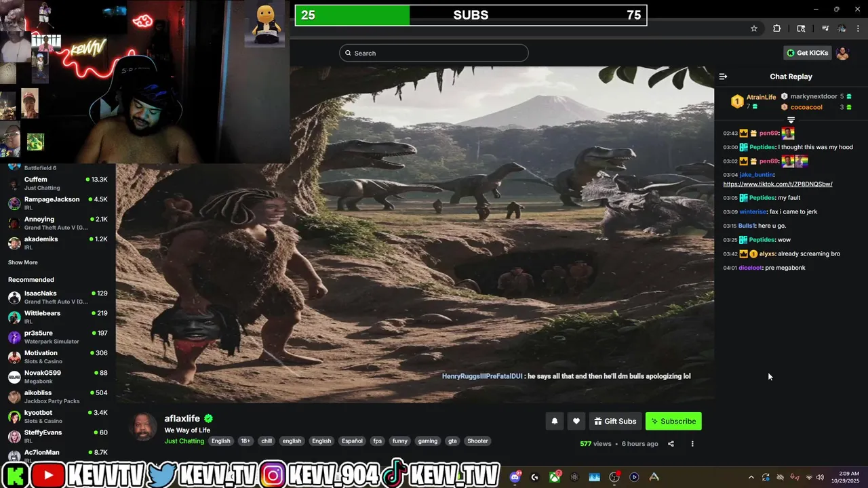Click diceloot username in chat
The height and width of the screenshot is (488, 868).
pyautogui.click(x=750, y=268)
